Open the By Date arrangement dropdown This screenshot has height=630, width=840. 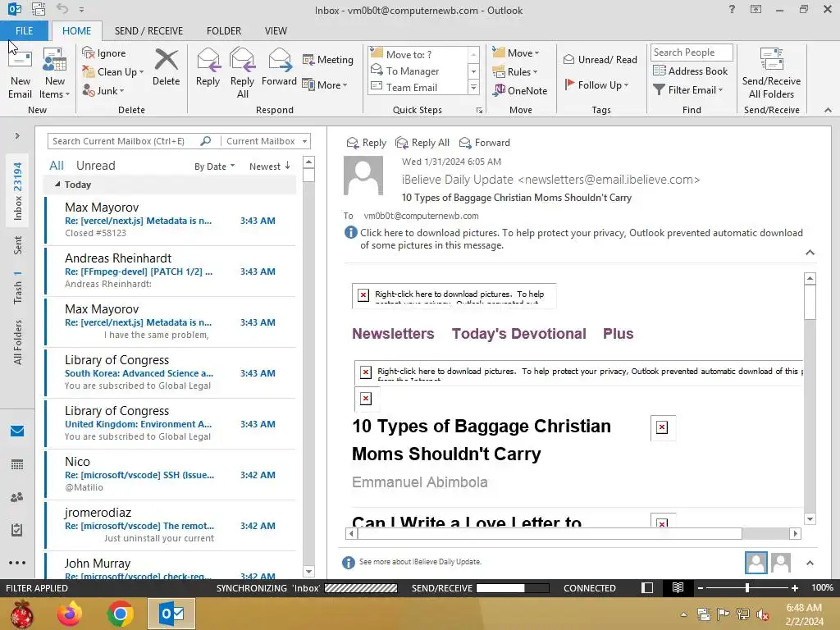pyautogui.click(x=214, y=166)
